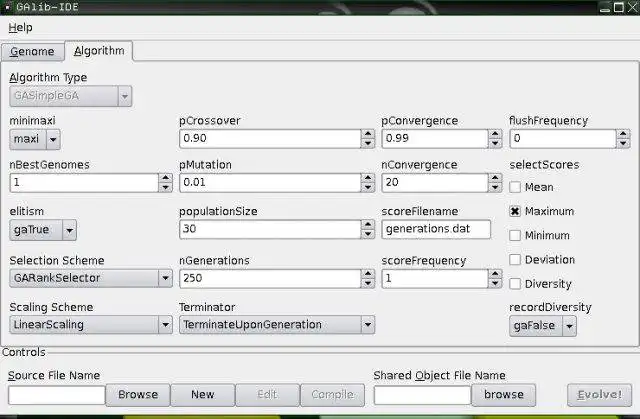Click the Shared Object File Name field

422,395
